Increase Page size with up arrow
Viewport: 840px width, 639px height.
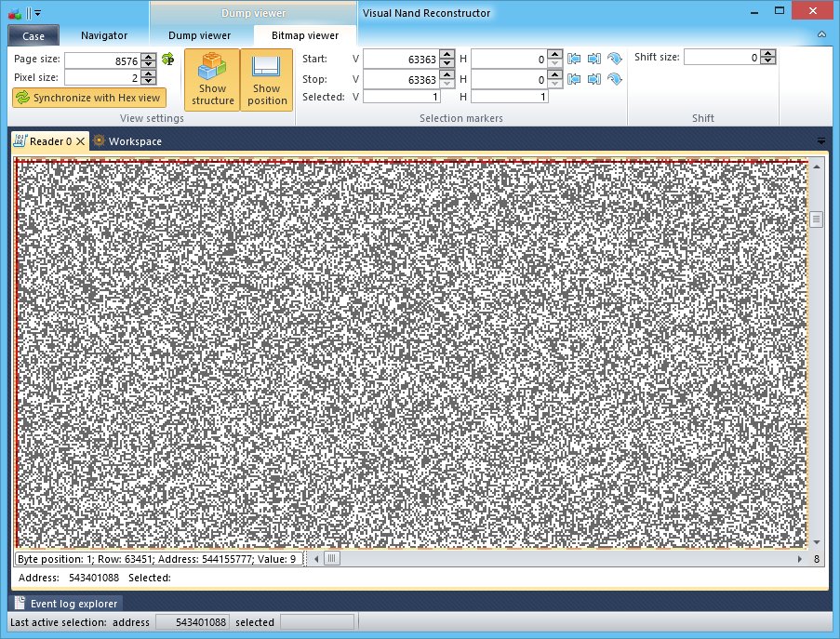[x=150, y=57]
